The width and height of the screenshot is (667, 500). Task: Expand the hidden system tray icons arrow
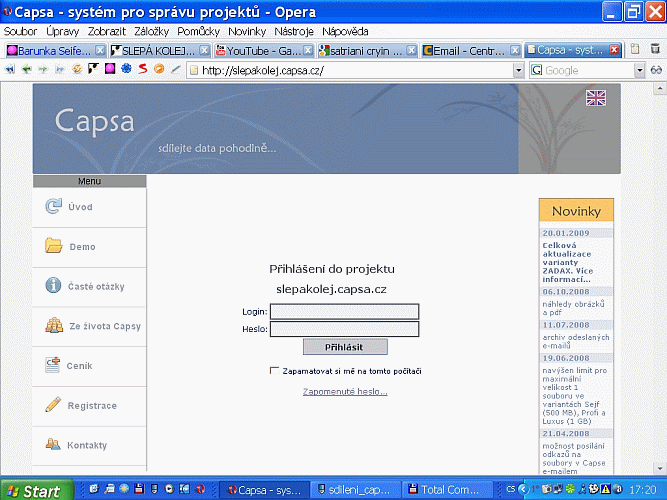coord(522,489)
